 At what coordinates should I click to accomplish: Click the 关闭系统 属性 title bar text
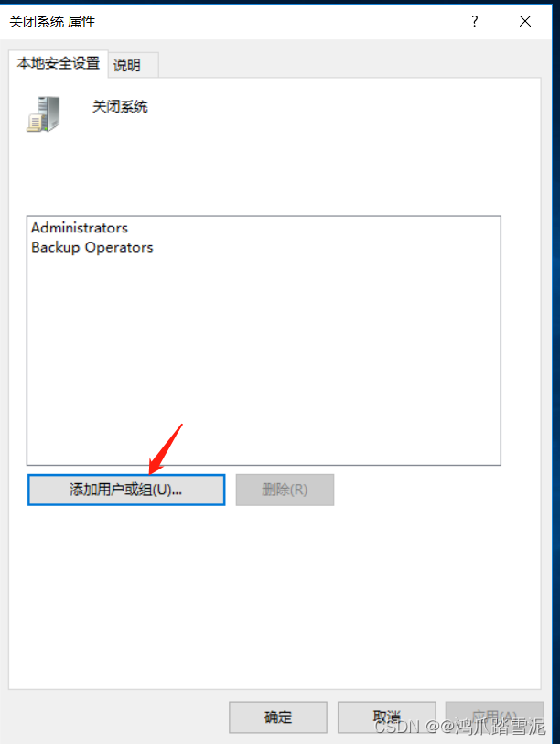(x=52, y=21)
